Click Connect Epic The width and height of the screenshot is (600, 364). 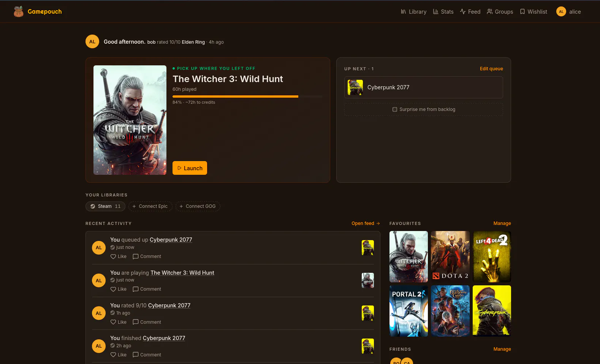point(150,206)
